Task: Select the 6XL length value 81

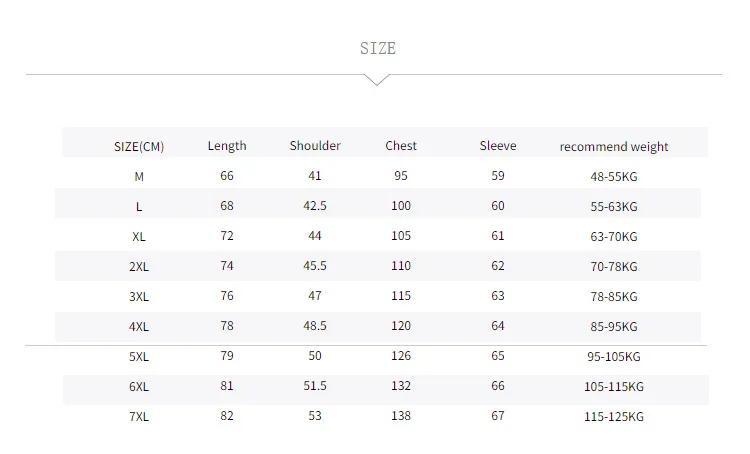Action: [227, 386]
